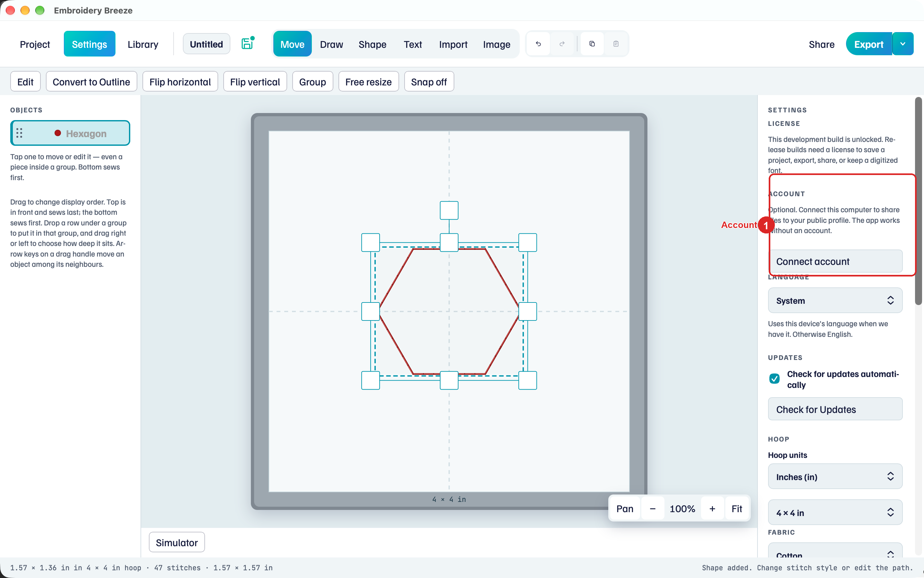924x578 pixels.
Task: Click the save project icon
Action: [x=247, y=44]
